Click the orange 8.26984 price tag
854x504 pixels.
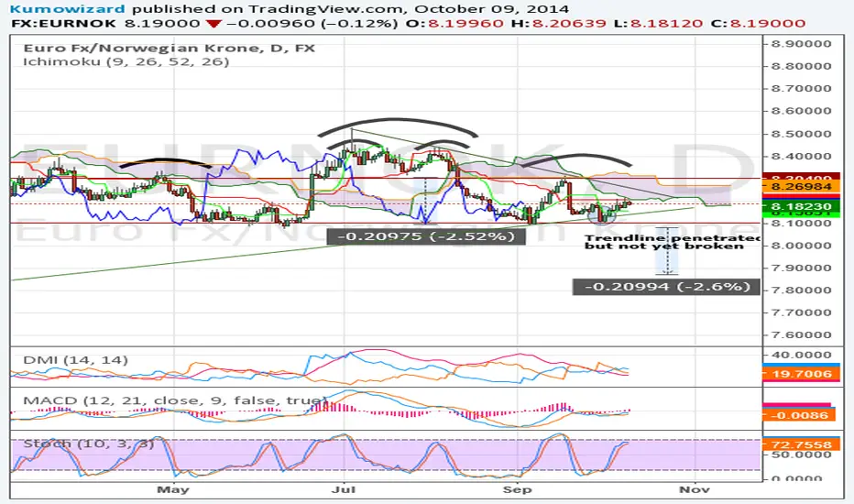801,187
